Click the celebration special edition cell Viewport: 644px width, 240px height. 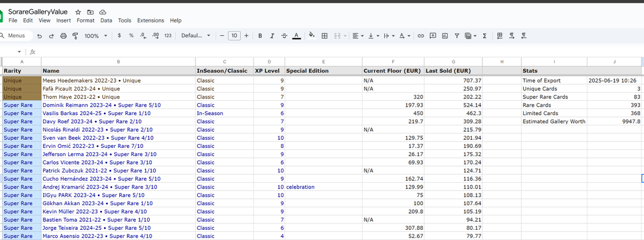pos(324,187)
